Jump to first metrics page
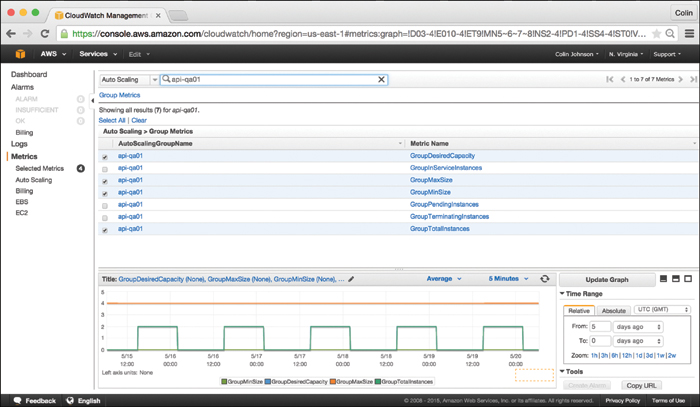This screenshot has width=700, height=407. coord(610,79)
